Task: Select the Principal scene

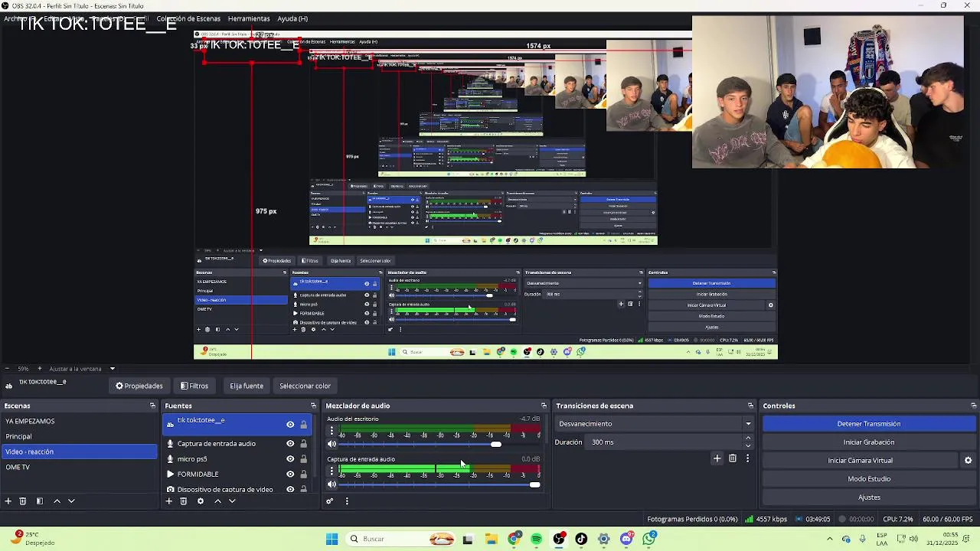Action: 79,436
